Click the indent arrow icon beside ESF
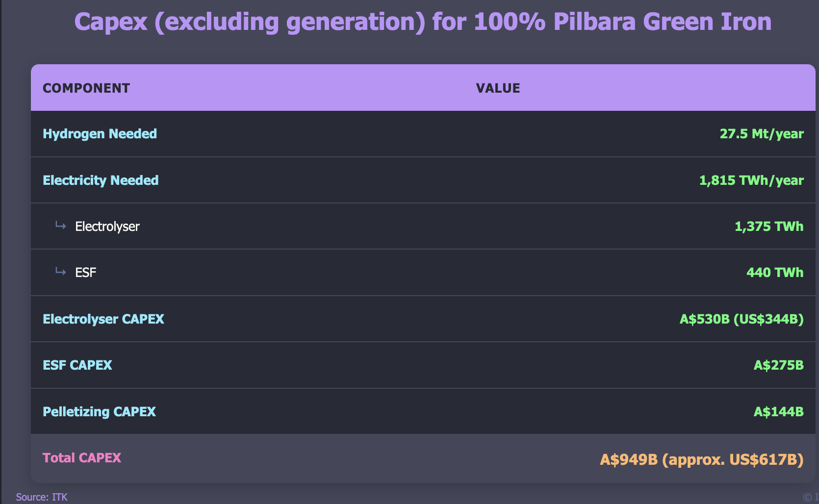 coord(61,272)
